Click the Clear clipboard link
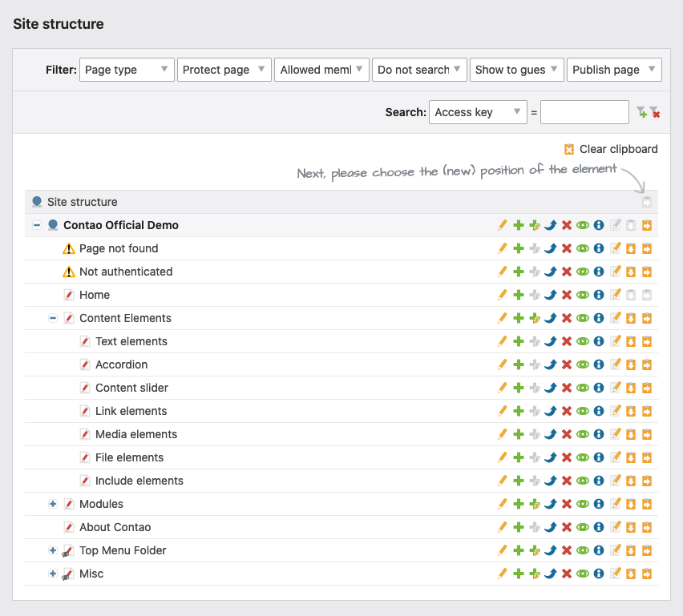683x616 pixels. click(x=611, y=149)
